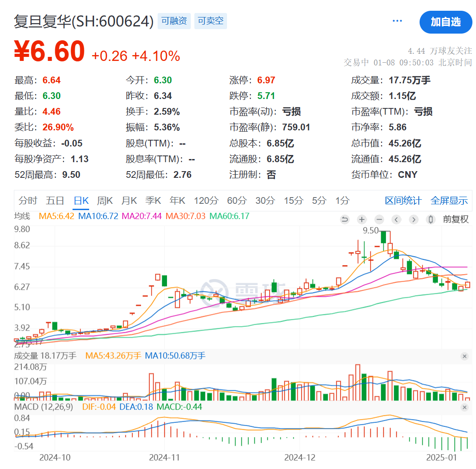Click the stock title 复旦复华(SH:600624)
Image resolution: width=476 pixels, height=469 pixels.
[x=84, y=22]
